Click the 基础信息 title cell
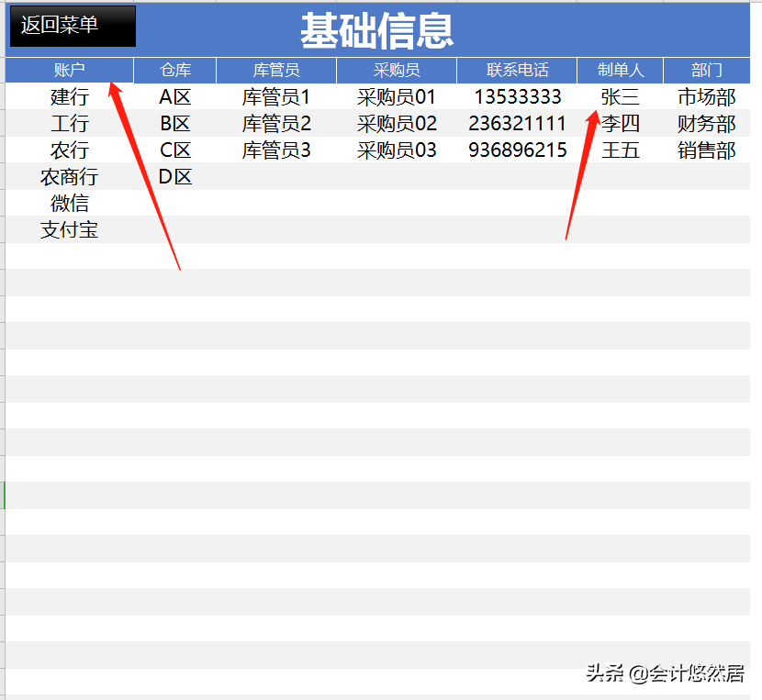Image resolution: width=762 pixels, height=700 pixels. click(377, 30)
